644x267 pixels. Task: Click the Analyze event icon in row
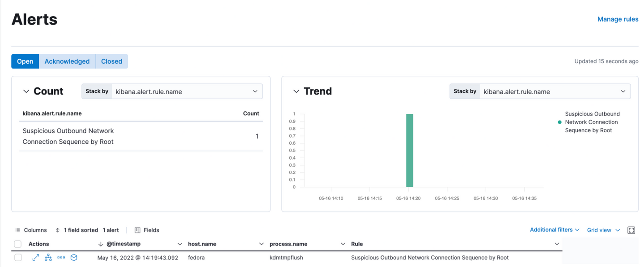(x=48, y=258)
